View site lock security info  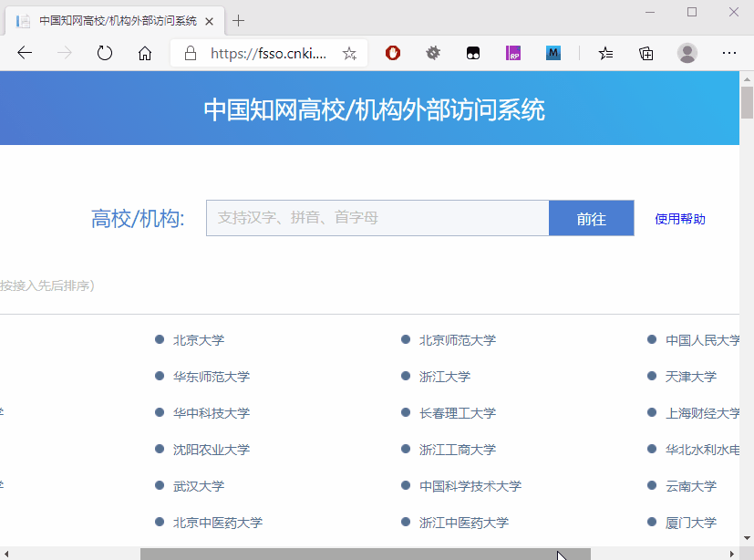pyautogui.click(x=191, y=53)
